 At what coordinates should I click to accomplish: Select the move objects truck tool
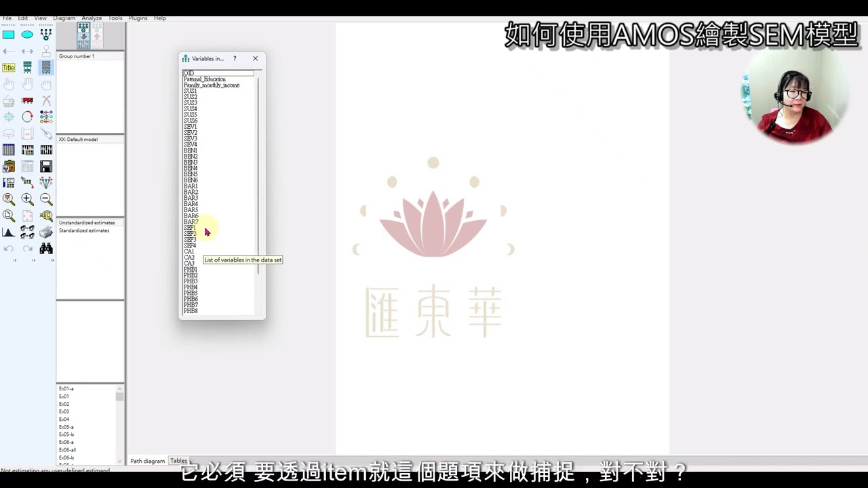(27, 100)
